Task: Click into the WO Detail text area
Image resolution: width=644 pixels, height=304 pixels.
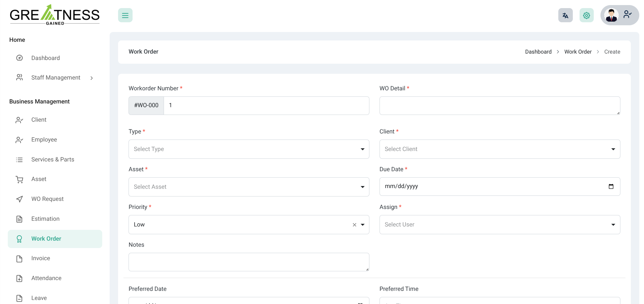Action: 499,106
